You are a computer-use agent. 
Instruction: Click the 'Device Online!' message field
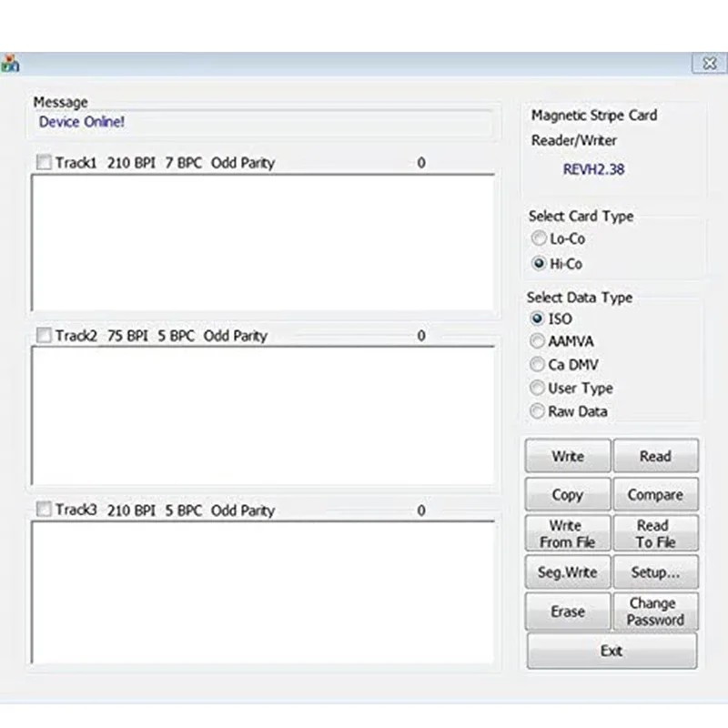(263, 123)
